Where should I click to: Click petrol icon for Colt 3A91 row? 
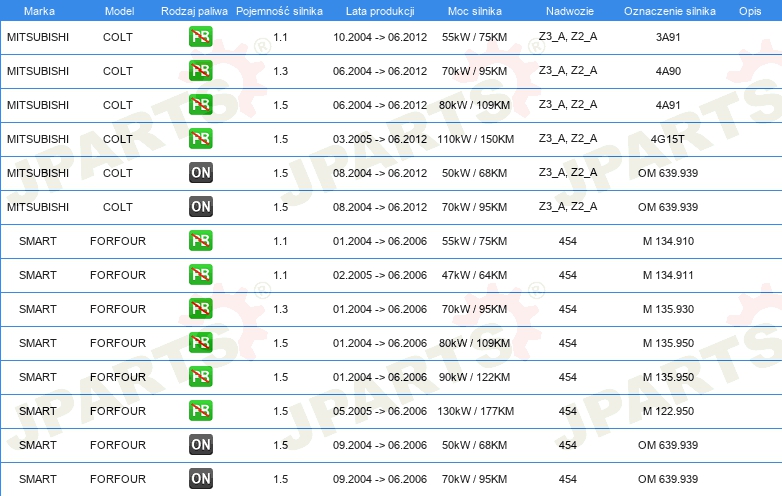coord(200,37)
